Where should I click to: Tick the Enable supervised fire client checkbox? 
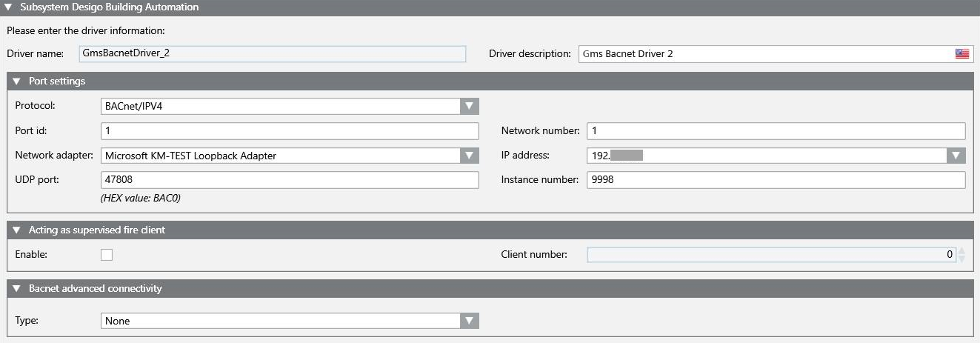107,255
